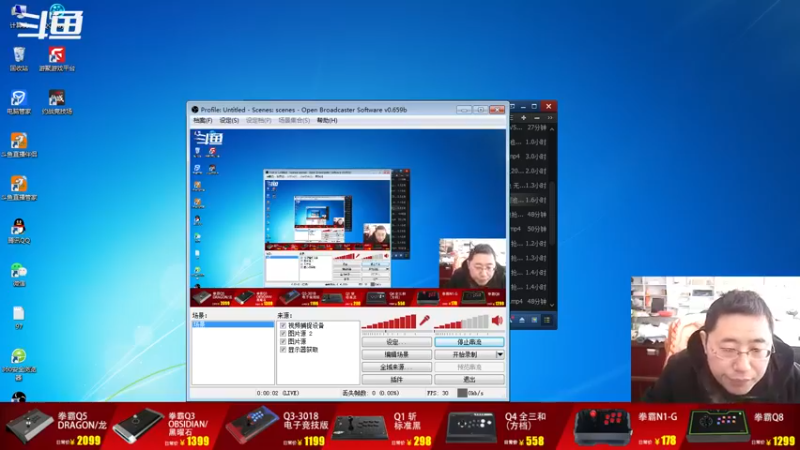Open the blank file icon named 97
Image resolution: width=800 pixels, height=450 pixels.
coord(19,317)
